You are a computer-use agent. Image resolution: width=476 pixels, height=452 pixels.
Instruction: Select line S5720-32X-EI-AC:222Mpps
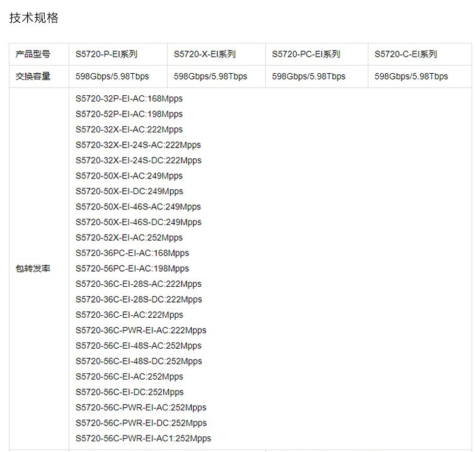click(x=129, y=130)
